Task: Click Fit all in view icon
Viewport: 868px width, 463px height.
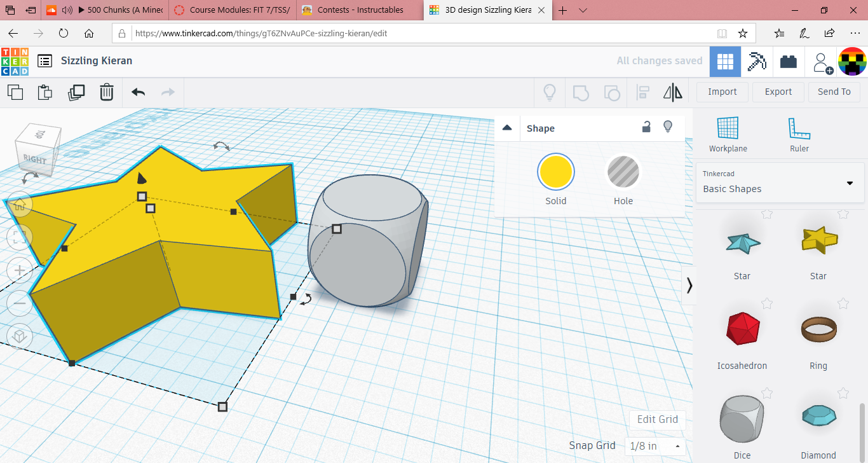Action: [20, 237]
